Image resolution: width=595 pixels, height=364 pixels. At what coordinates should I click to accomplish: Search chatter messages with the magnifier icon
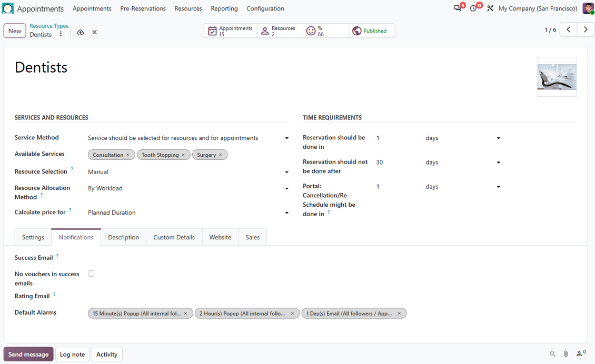(x=552, y=354)
